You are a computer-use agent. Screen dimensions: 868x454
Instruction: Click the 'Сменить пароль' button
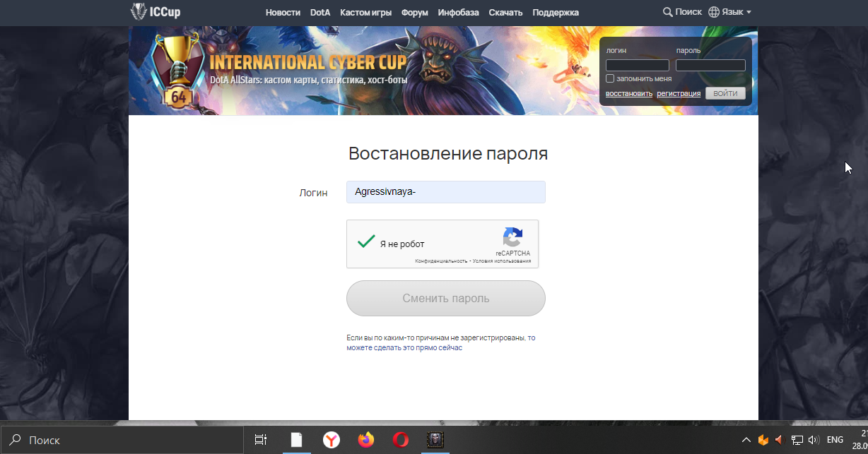446,298
